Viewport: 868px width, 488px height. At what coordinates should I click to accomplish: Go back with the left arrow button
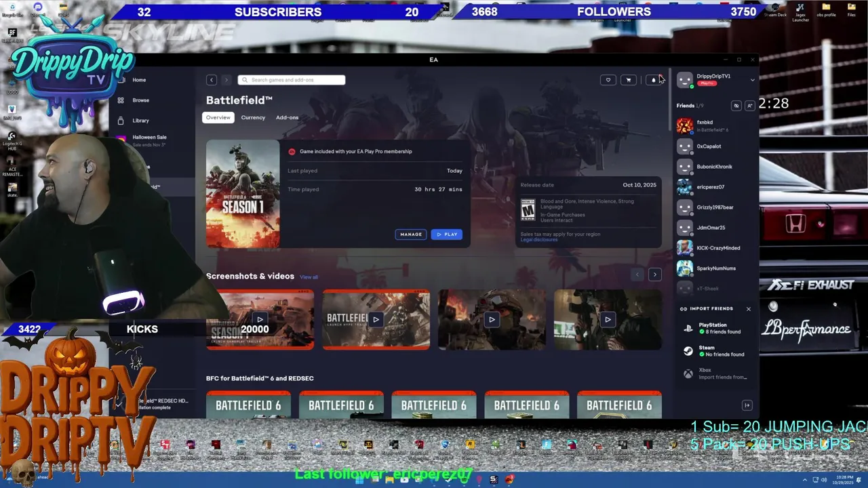pyautogui.click(x=212, y=80)
